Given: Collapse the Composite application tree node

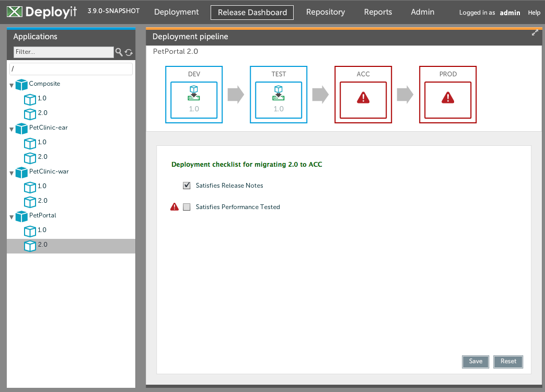Looking at the screenshot, I should coord(11,85).
